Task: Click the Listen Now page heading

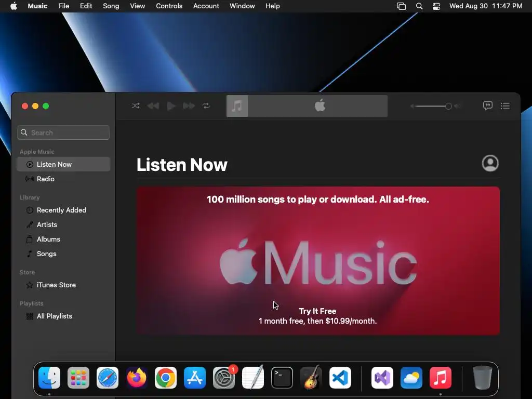Action: click(x=182, y=165)
